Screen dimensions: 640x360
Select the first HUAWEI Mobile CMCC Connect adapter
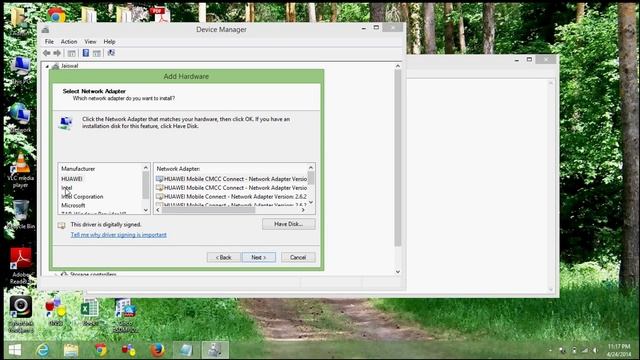(231, 179)
